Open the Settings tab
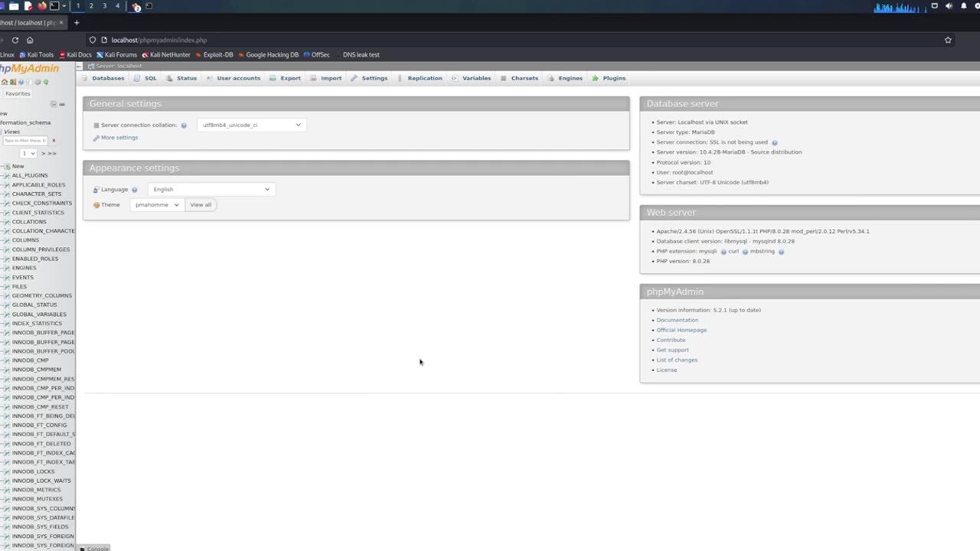The width and height of the screenshot is (980, 551). [369, 78]
